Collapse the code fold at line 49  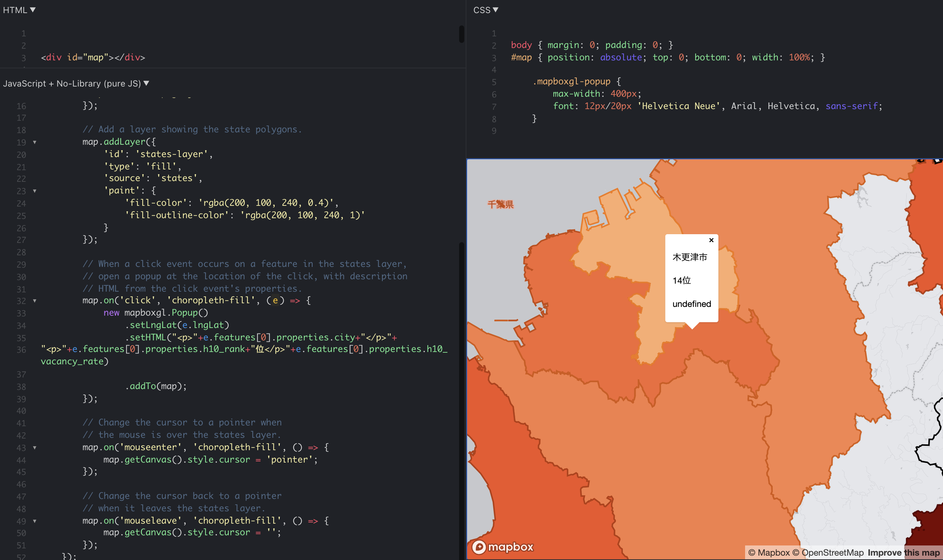tap(34, 521)
